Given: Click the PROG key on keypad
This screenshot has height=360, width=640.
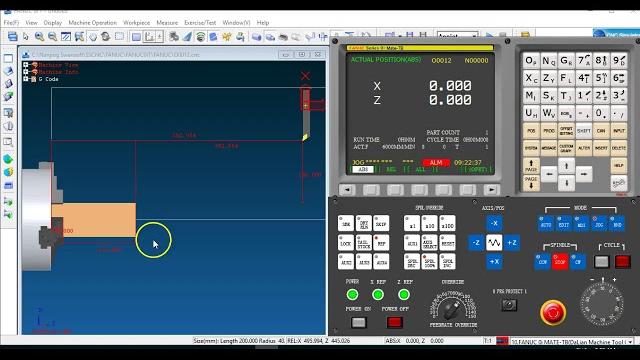Looking at the screenshot, I should tap(549, 131).
